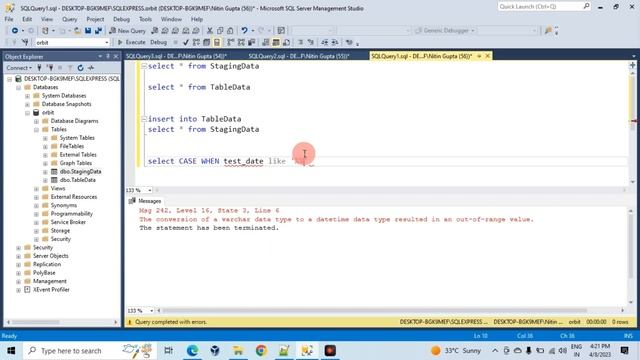The image size is (640, 360).
Task: Open Microsoft Edge from the taskbar
Action: coord(192,351)
